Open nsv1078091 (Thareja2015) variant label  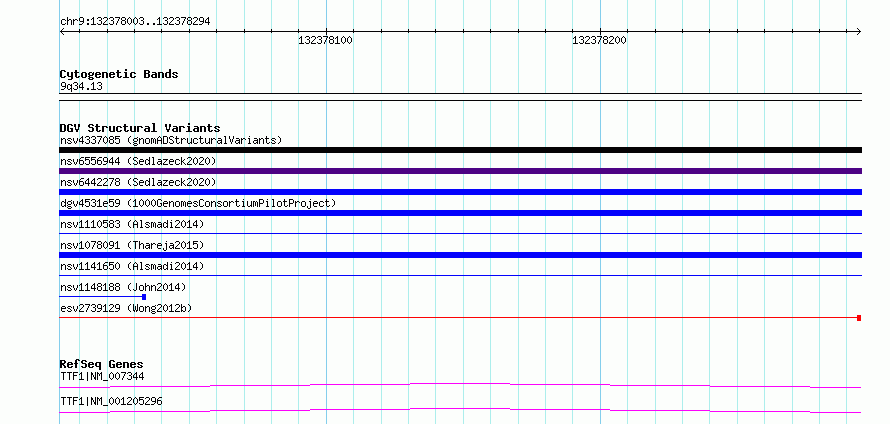[132, 245]
